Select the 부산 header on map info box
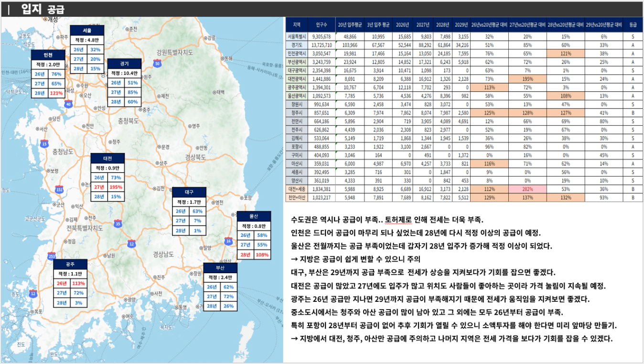644x364 pixels. [220, 268]
